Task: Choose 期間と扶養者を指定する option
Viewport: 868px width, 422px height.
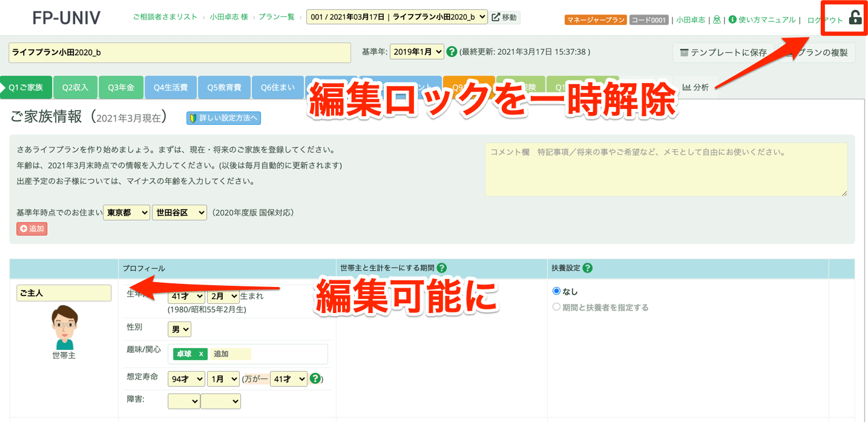Action: pyautogui.click(x=556, y=306)
